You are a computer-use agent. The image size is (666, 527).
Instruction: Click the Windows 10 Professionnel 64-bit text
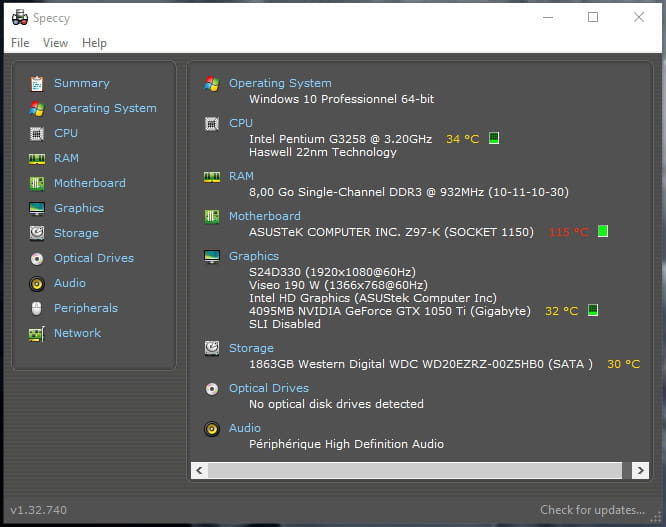click(x=341, y=99)
